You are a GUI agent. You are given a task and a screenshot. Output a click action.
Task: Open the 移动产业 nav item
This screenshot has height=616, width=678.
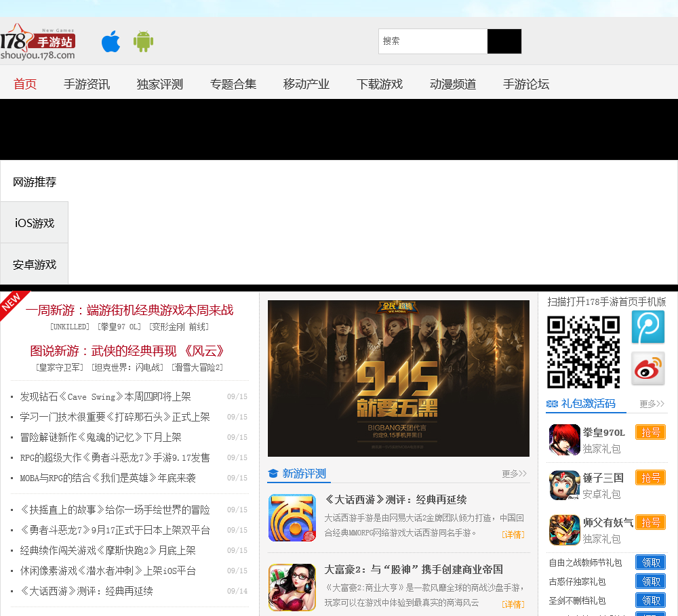click(x=306, y=84)
